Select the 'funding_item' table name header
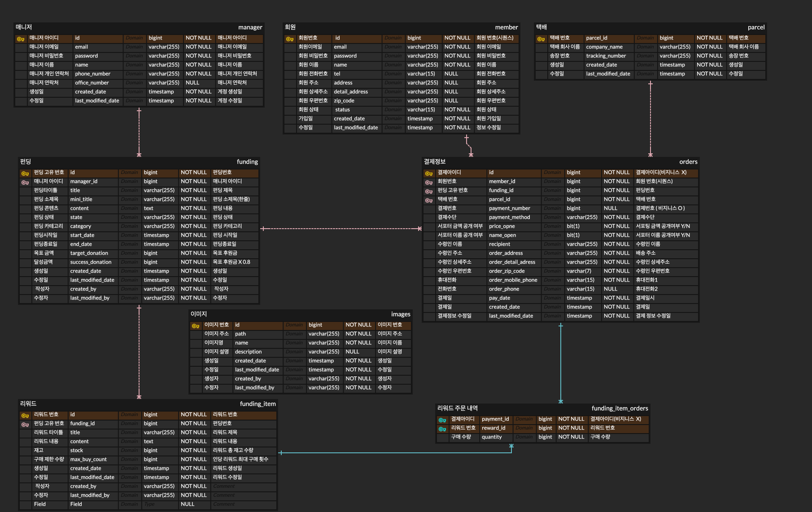The width and height of the screenshot is (812, 512). [258, 404]
